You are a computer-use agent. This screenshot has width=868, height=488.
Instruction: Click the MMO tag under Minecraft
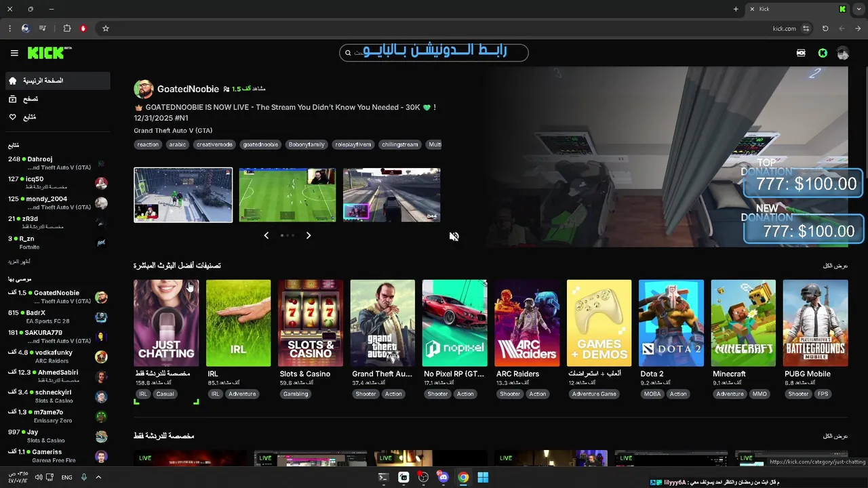pos(759,394)
